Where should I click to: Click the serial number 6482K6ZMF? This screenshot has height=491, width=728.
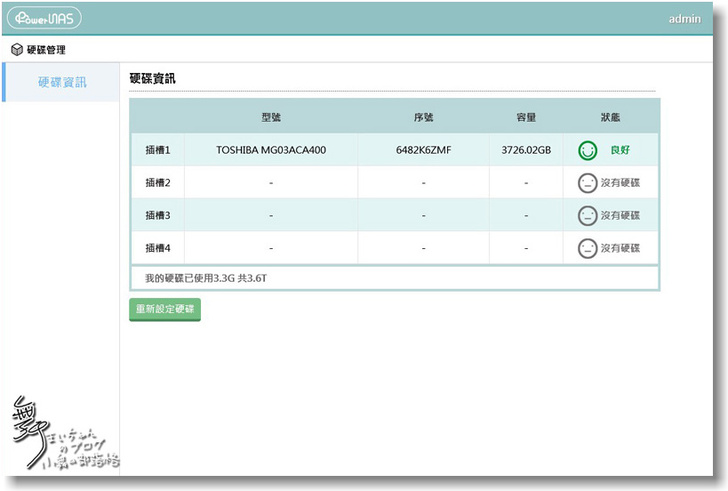point(423,151)
